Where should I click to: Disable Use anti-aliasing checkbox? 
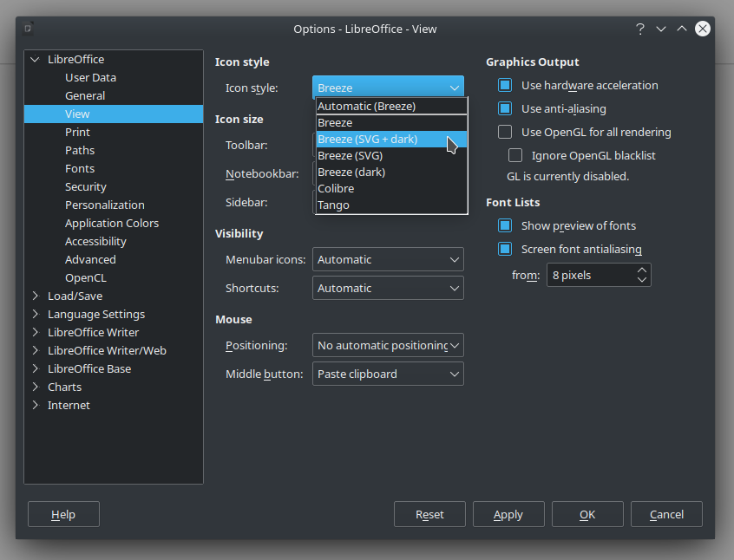tap(505, 108)
